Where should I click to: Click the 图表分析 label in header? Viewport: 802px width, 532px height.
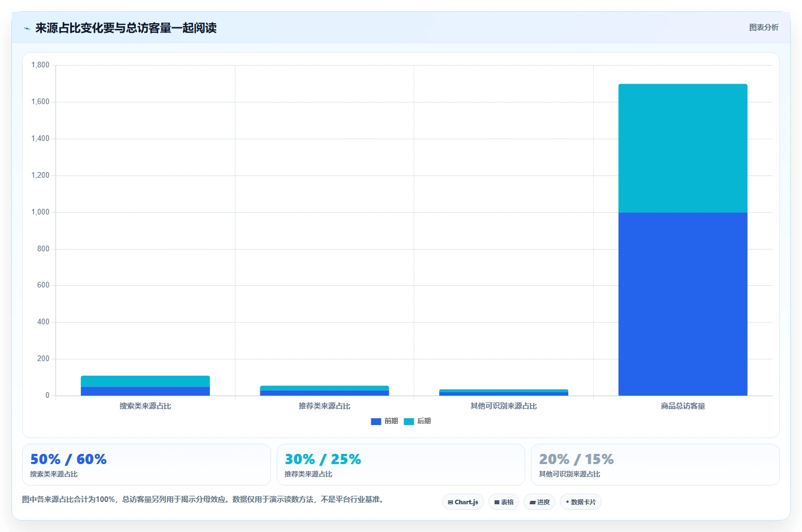pos(764,27)
